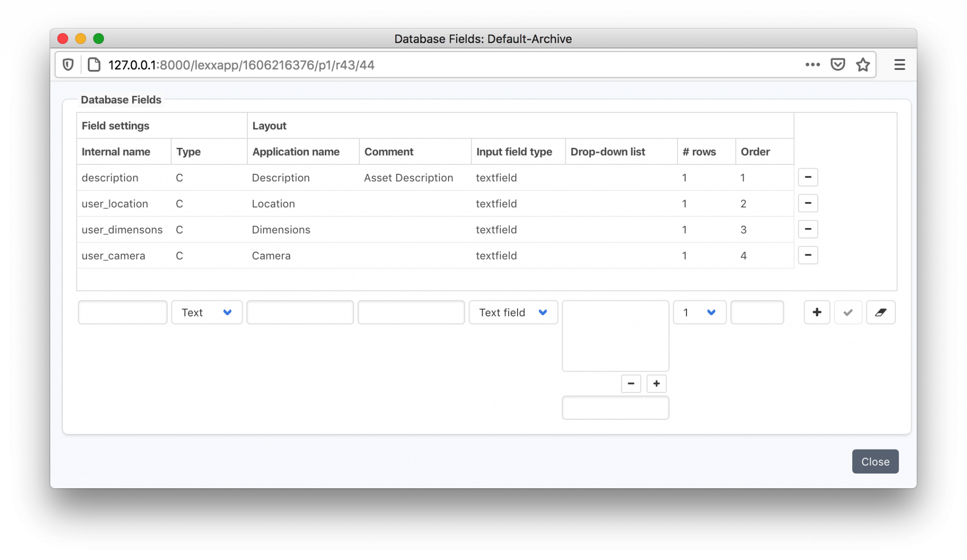The height and width of the screenshot is (560, 967).
Task: Remove the description field row
Action: 807,177
